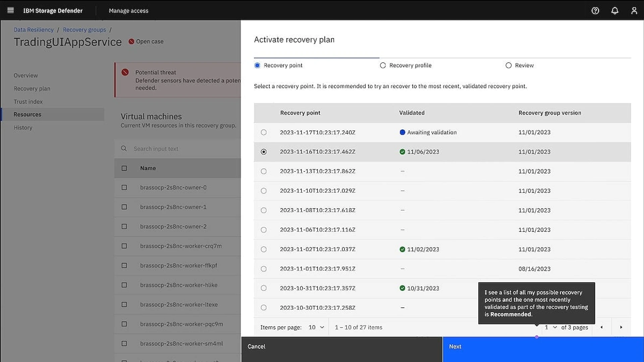
Task: Select recovery point 2023-11-02T10:23:17.037Z radio
Action: pos(264,249)
